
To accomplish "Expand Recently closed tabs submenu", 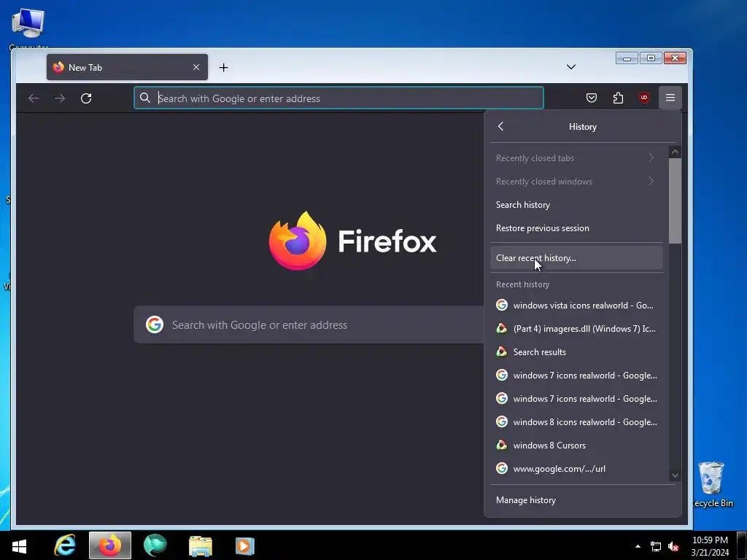I will 576,158.
